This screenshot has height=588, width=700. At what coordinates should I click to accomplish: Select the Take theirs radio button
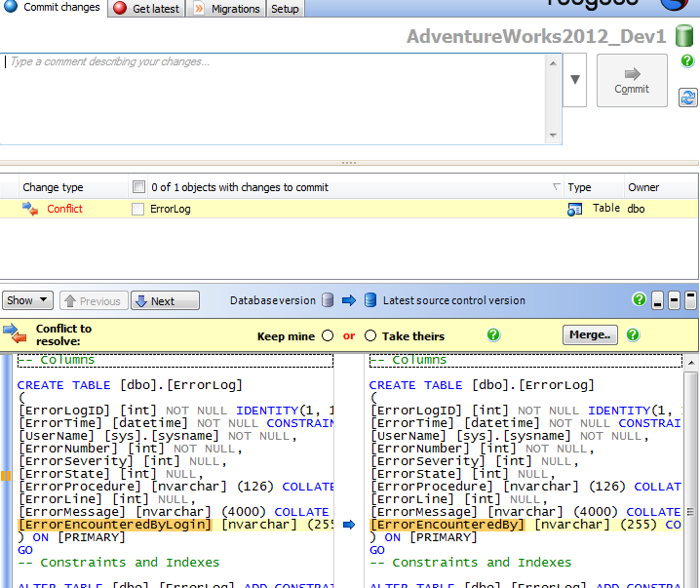370,335
